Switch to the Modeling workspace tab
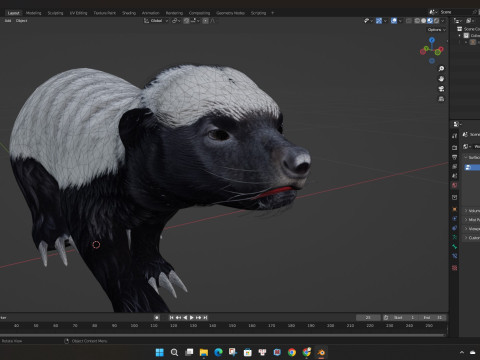The height and width of the screenshot is (360, 480). pyautogui.click(x=33, y=13)
